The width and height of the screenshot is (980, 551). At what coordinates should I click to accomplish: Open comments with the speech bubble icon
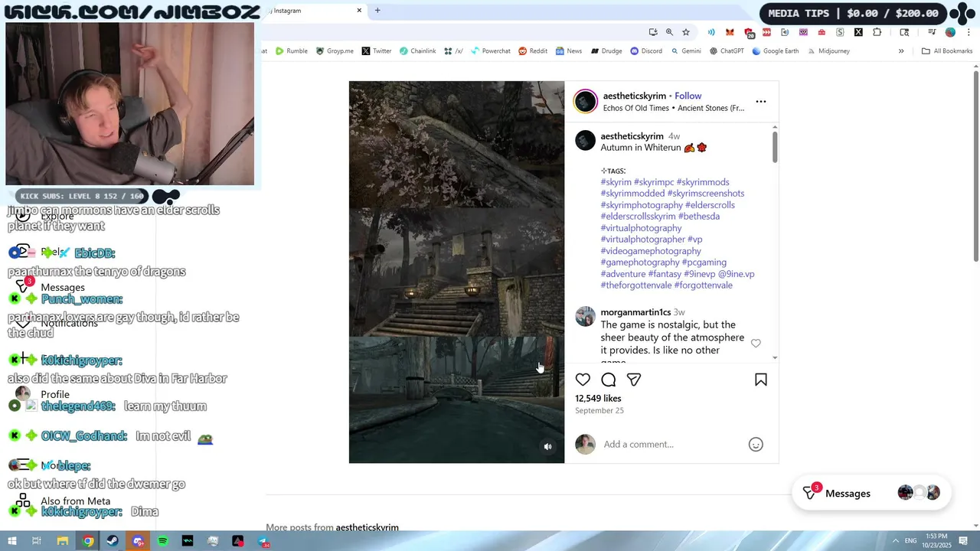tap(609, 380)
